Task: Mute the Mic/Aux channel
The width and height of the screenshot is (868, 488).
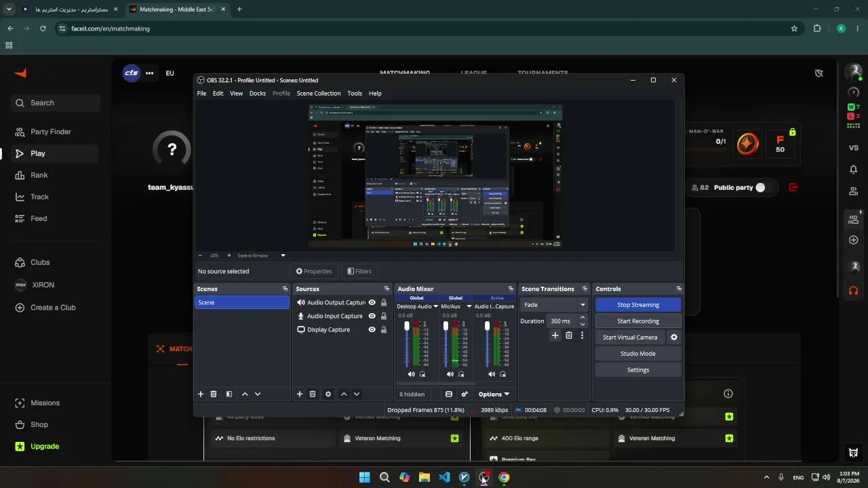Action: (450, 374)
